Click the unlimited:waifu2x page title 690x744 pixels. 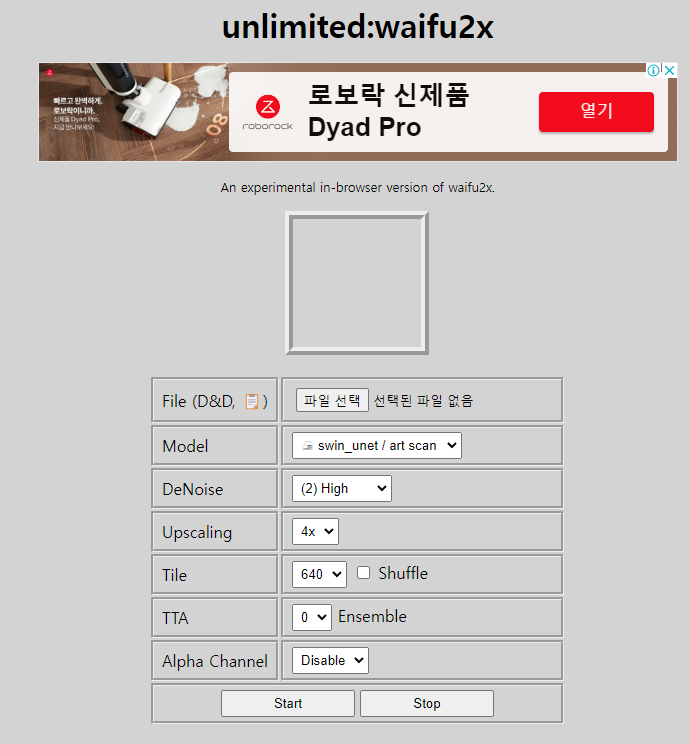click(x=358, y=27)
